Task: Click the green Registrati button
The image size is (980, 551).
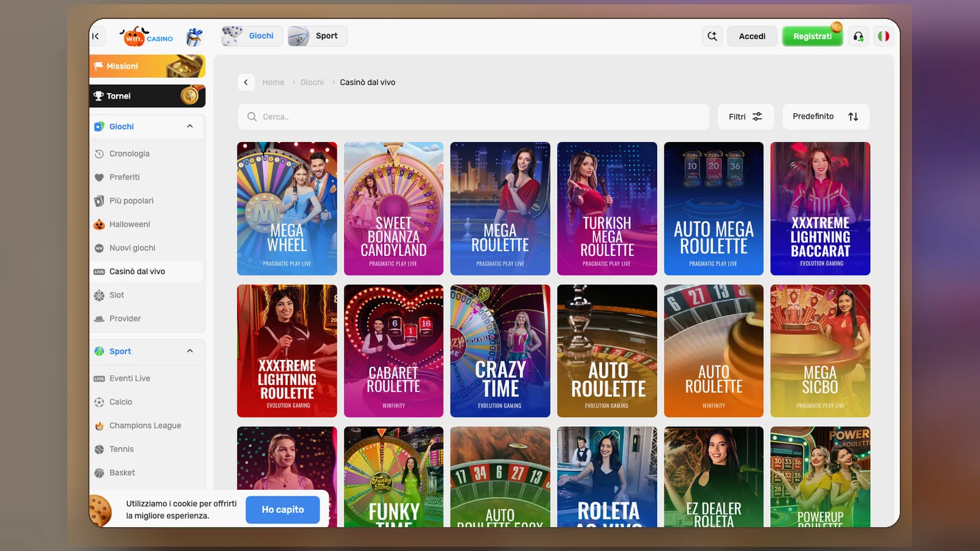Action: click(812, 36)
